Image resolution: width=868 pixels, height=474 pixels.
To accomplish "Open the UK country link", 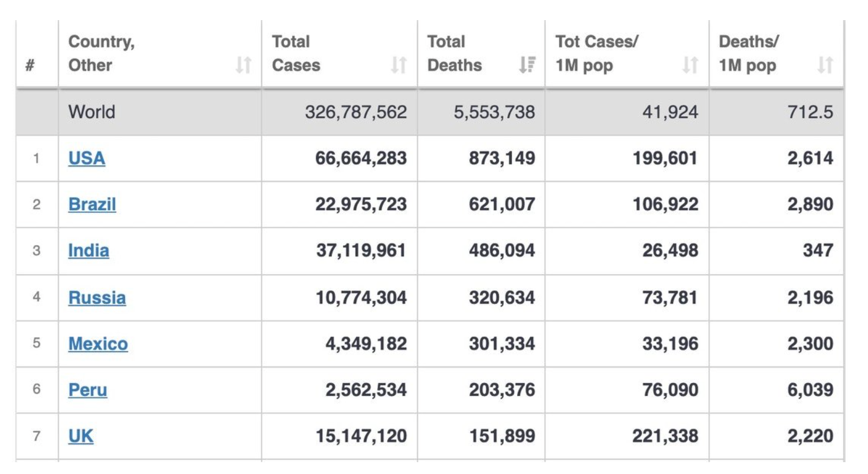I will click(81, 436).
